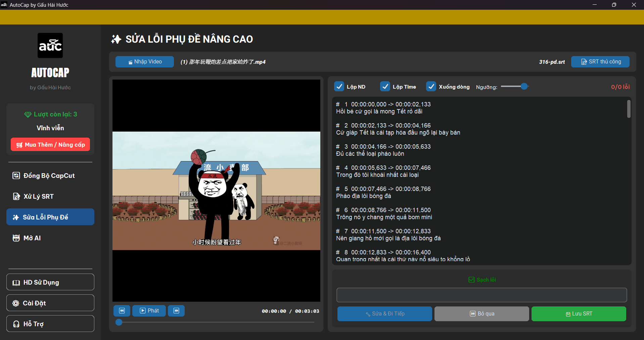Screen dimensions: 644x340
Task: Disable the Xuống dòng checkbox
Action: 431,87
